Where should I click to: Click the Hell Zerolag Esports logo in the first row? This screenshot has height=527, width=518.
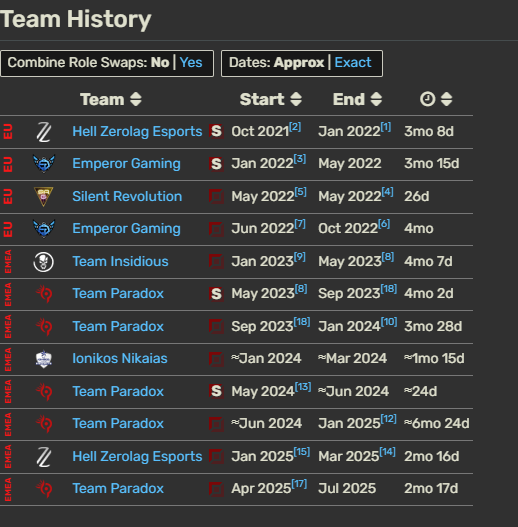44,132
